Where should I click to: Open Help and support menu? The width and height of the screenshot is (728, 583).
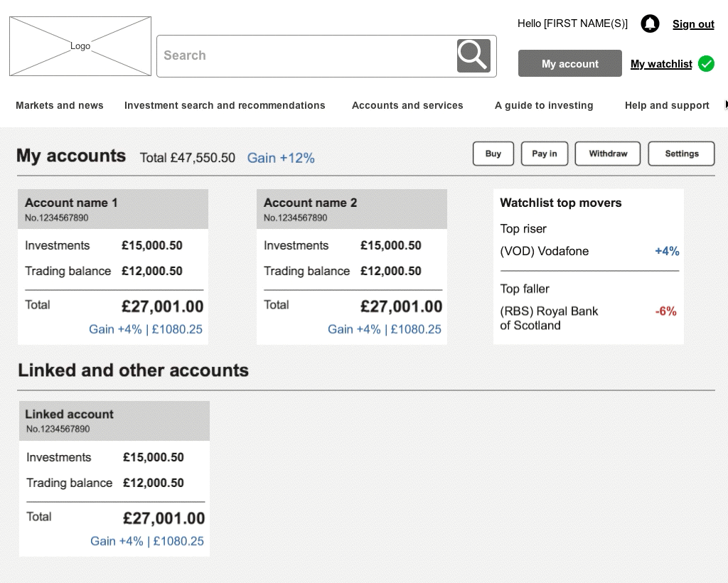pyautogui.click(x=667, y=105)
